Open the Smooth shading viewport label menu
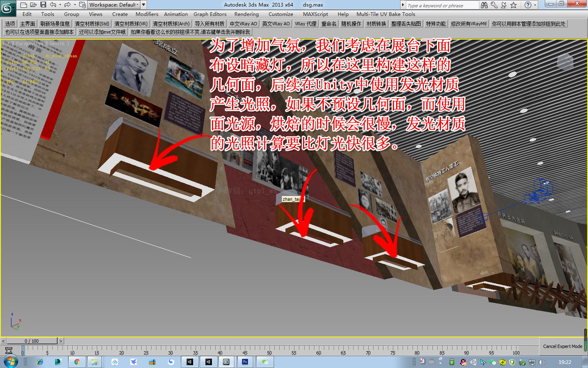The width and height of the screenshot is (588, 368). point(57,43)
